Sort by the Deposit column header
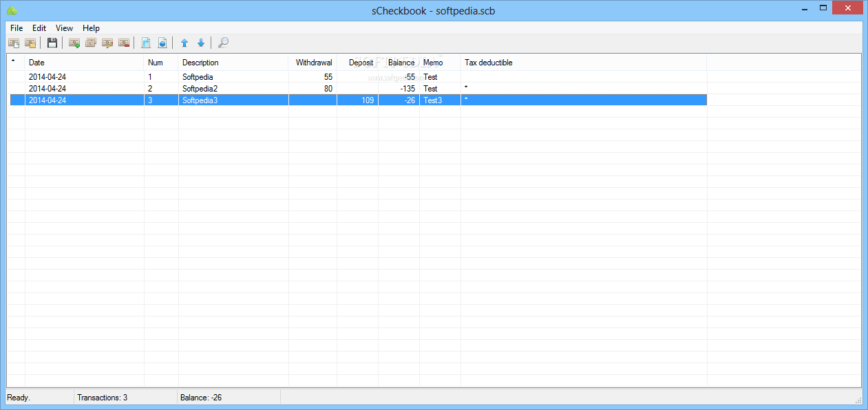The height and width of the screenshot is (410, 868). click(x=357, y=63)
